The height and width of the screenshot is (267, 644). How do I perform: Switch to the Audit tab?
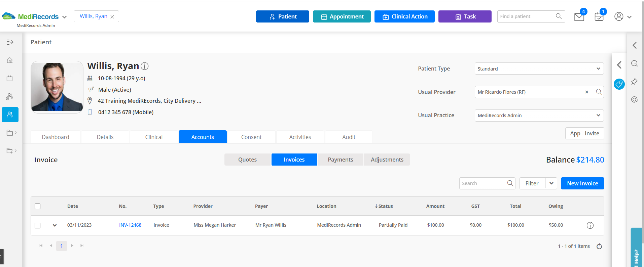click(349, 137)
